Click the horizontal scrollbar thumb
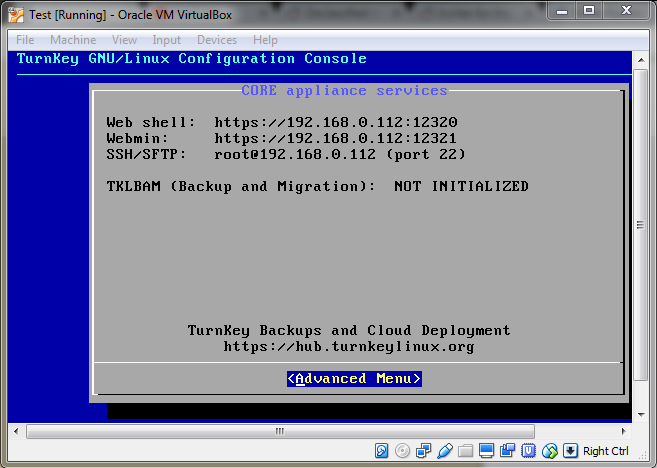The width and height of the screenshot is (657, 468). click(x=279, y=431)
